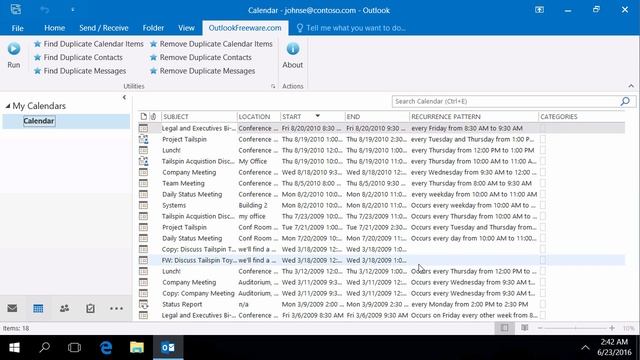Click Find Duplicate Contacts

[x=78, y=58]
